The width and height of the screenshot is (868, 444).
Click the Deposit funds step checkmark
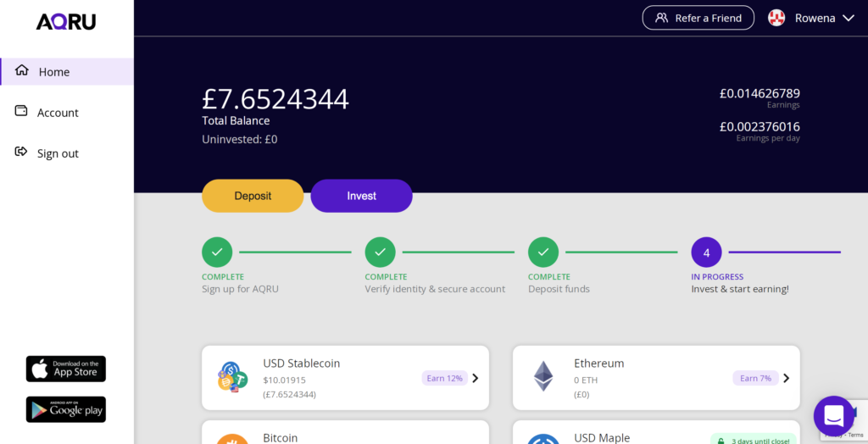point(543,253)
